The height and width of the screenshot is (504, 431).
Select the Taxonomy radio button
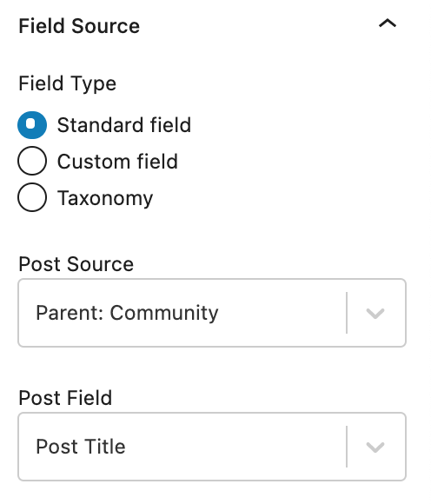32,197
